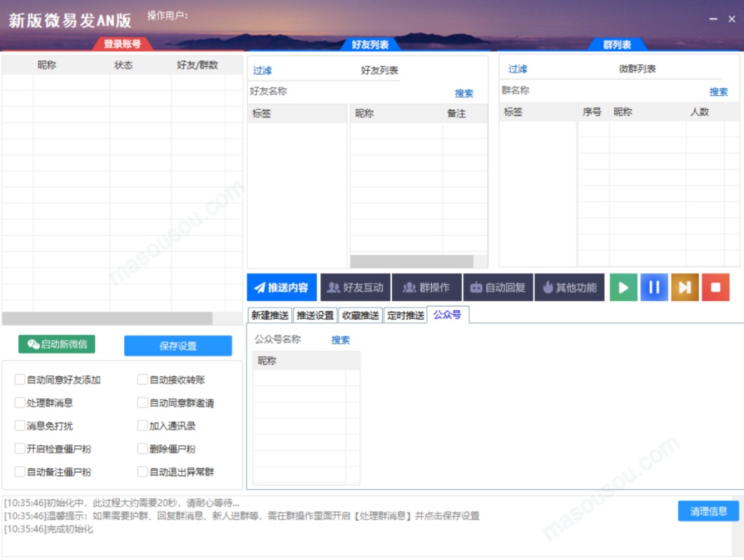
Task: Click horizontal scrollbar under friend list
Action: [x=412, y=261]
